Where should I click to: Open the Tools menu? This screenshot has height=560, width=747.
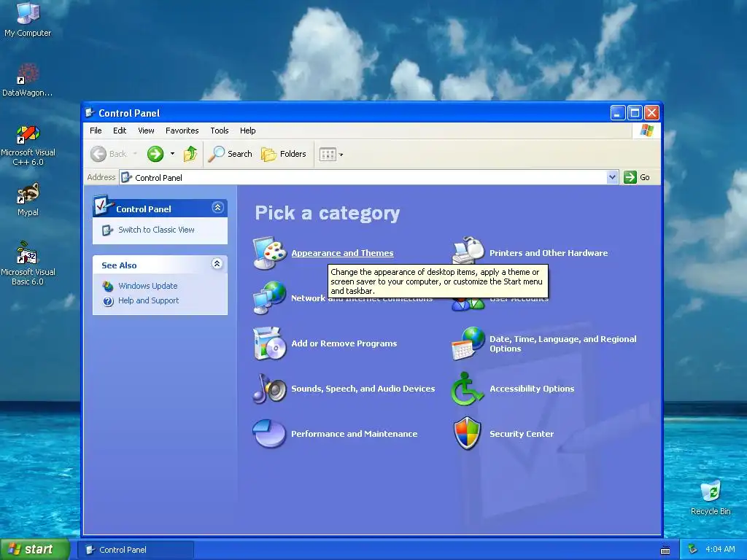[x=220, y=131]
